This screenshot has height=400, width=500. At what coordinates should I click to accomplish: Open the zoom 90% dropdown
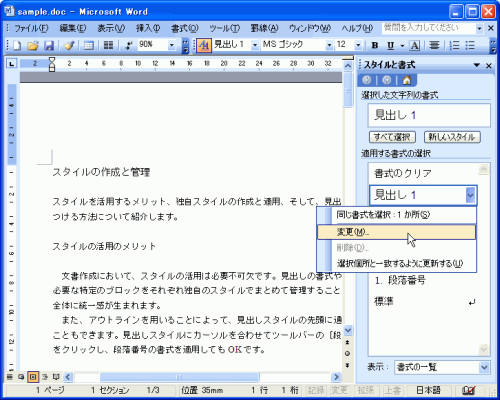[x=172, y=45]
